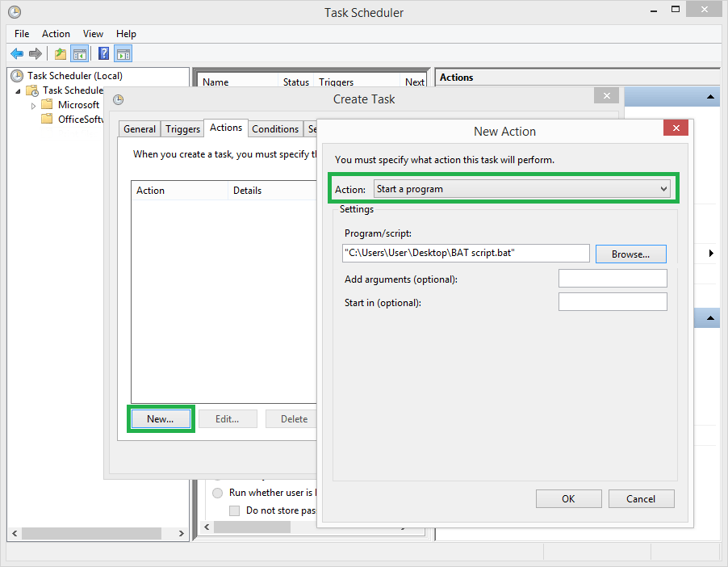The image size is (728, 567).
Task: Toggle the action pane icon
Action: pyautogui.click(x=123, y=53)
